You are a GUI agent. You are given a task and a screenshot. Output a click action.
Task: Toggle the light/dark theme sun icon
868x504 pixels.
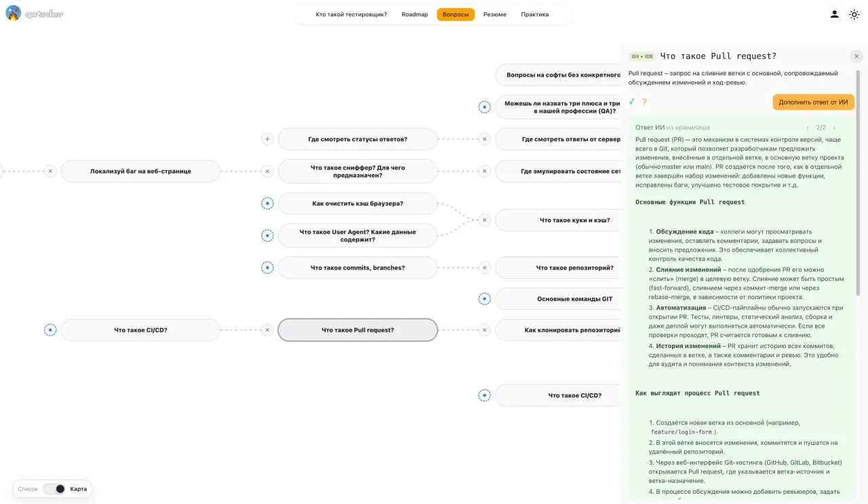tap(854, 14)
